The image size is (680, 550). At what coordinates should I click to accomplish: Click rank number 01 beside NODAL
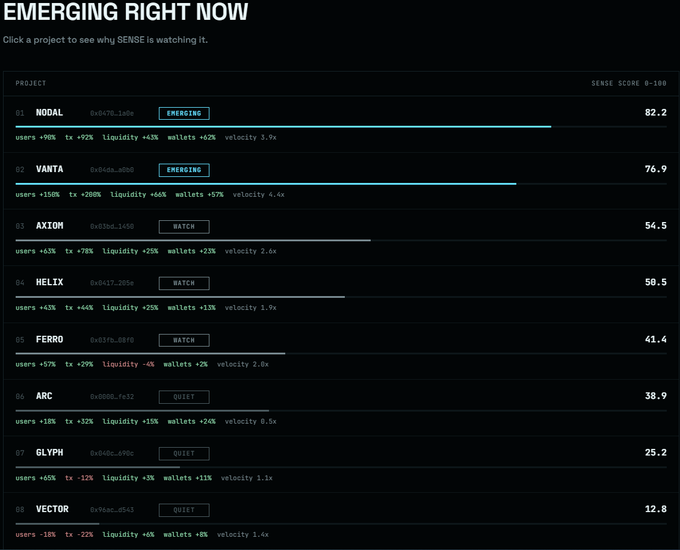(20, 113)
